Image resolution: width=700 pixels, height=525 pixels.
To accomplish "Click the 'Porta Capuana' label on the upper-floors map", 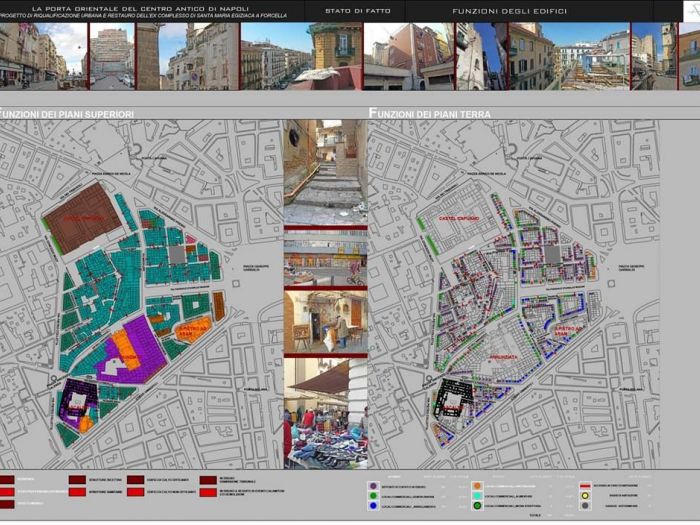I will 154,158.
